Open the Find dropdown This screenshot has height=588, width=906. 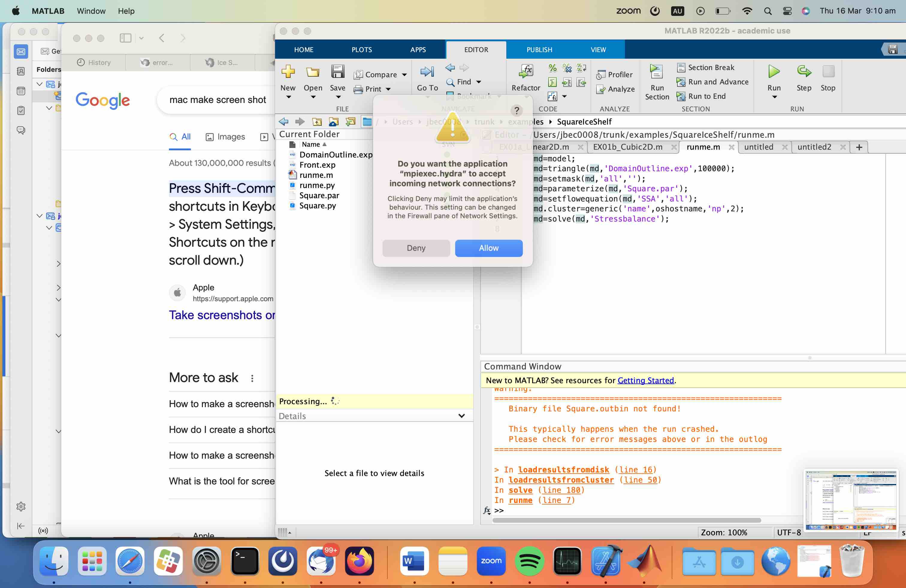point(478,82)
